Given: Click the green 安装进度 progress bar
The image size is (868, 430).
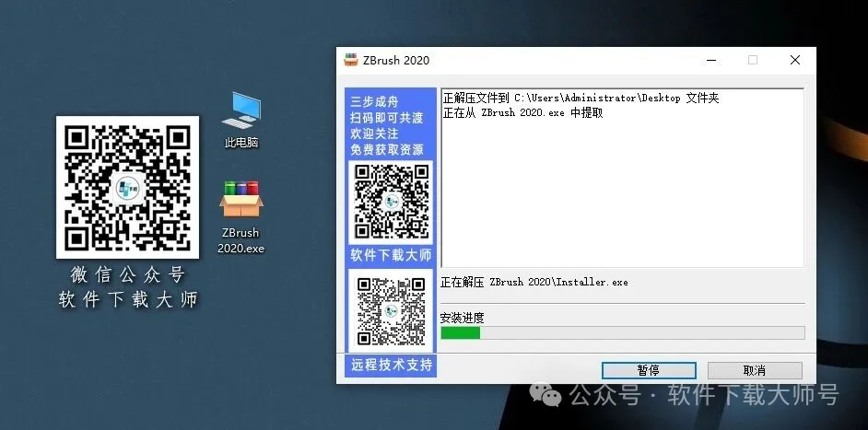Looking at the screenshot, I should coord(622,332).
